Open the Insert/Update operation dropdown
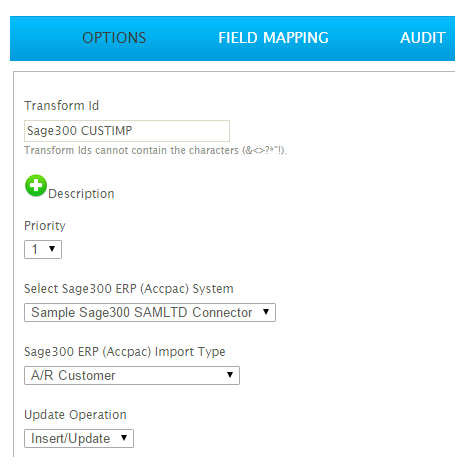 [x=79, y=438]
